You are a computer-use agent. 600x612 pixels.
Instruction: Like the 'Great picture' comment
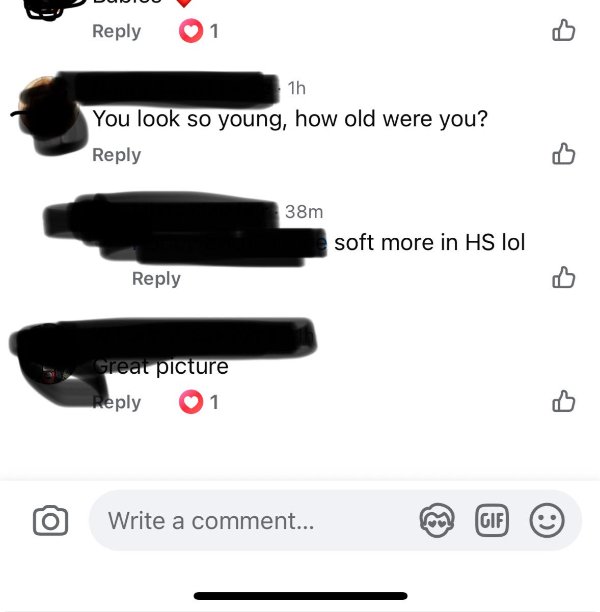564,401
